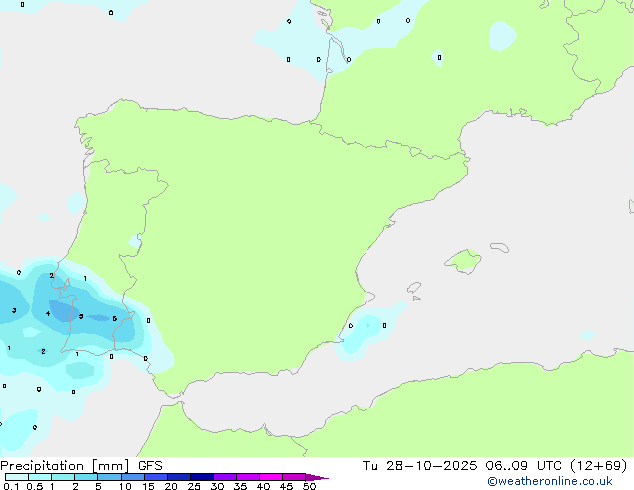Click the 25–30 mm navy legend swatch
Screen dimensions: 634x490
(x=202, y=477)
